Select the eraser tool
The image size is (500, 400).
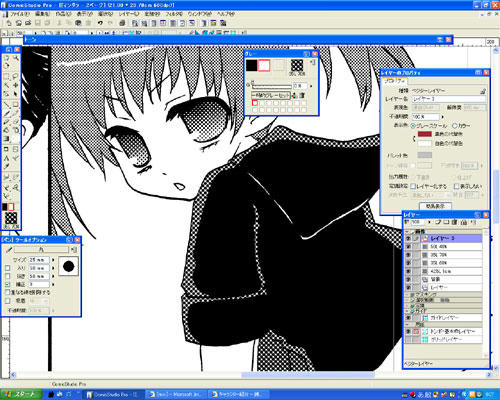(x=16, y=122)
